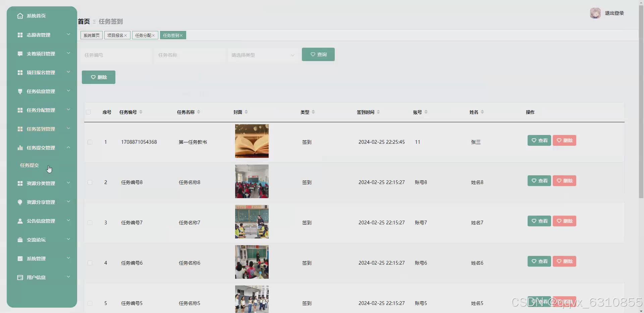Close the 项目报名 tab with its x
The height and width of the screenshot is (313, 644).
tap(125, 36)
